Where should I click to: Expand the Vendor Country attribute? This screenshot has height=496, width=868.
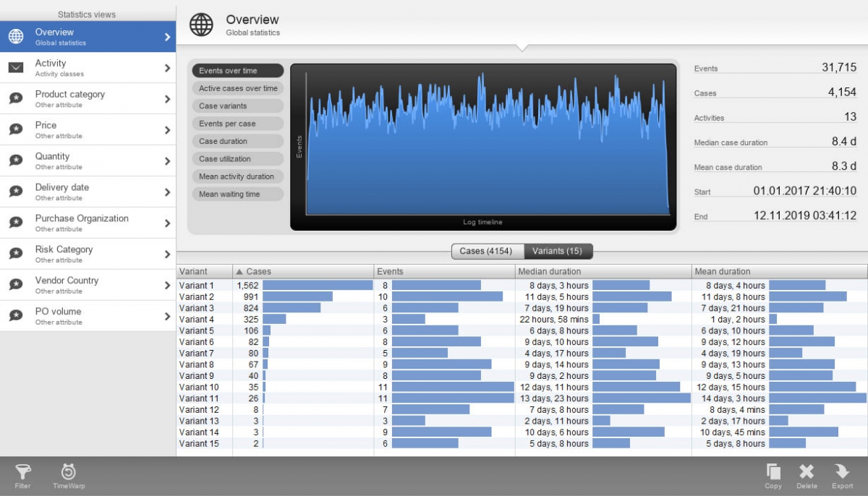pyautogui.click(x=166, y=285)
